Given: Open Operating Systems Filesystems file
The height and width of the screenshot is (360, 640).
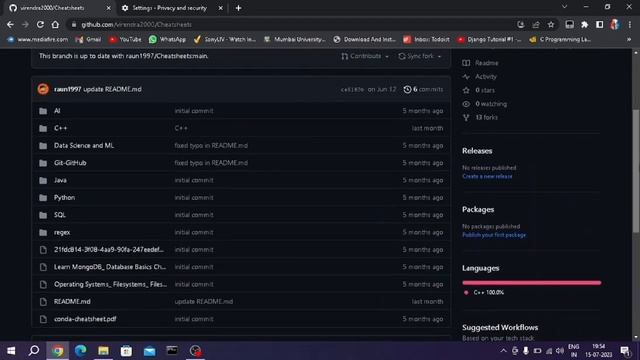Looking at the screenshot, I should tap(110, 284).
